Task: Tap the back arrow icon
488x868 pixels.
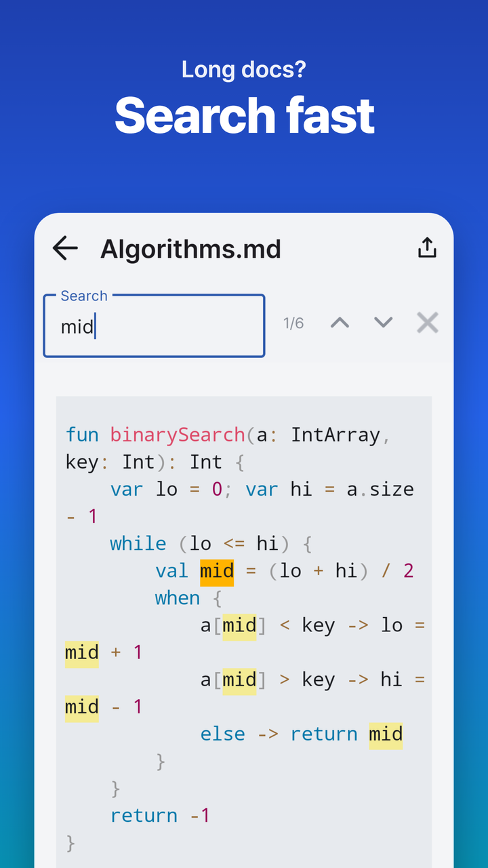Action: pyautogui.click(x=65, y=249)
